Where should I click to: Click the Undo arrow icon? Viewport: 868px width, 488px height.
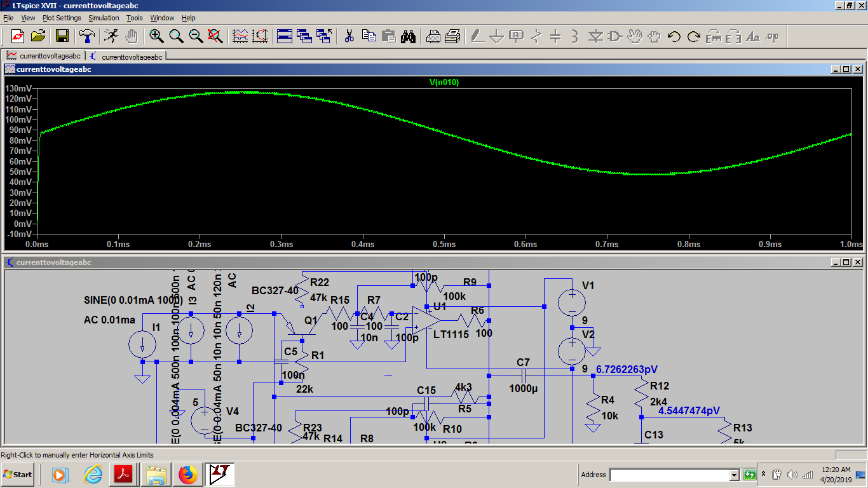click(674, 36)
